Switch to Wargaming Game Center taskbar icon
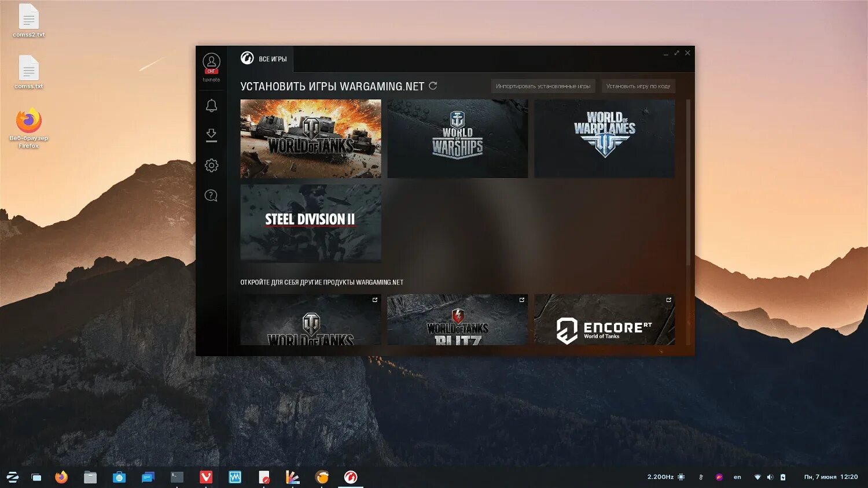 [351, 477]
